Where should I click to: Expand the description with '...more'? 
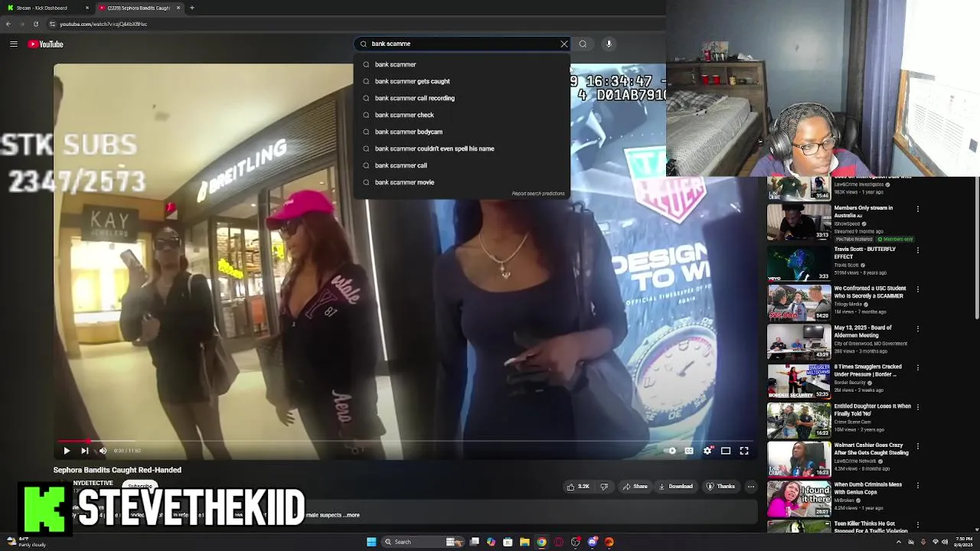(x=351, y=515)
